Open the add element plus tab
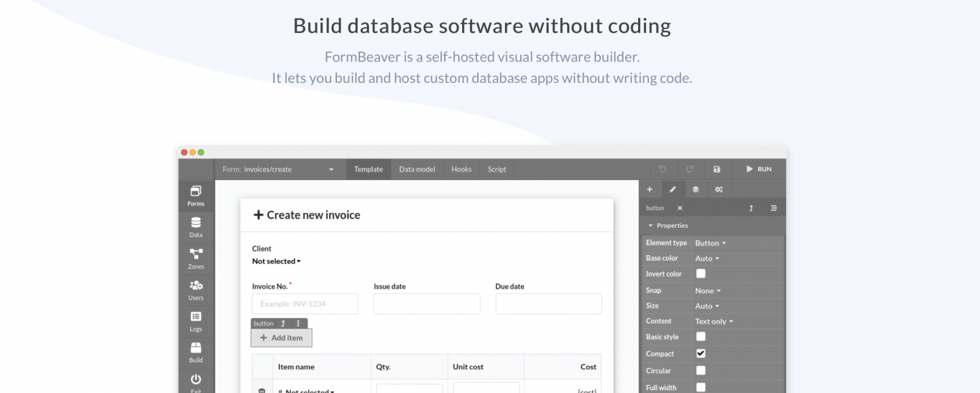This screenshot has height=393, width=980. (650, 189)
